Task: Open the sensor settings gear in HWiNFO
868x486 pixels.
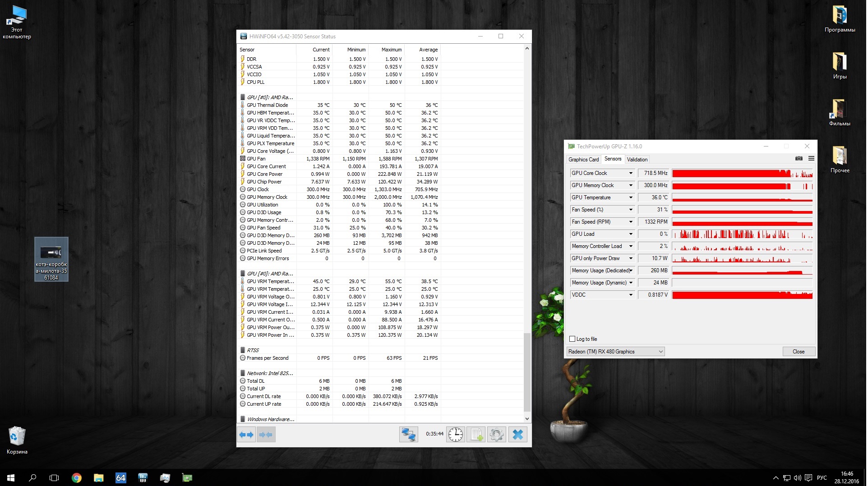Action: (497, 435)
